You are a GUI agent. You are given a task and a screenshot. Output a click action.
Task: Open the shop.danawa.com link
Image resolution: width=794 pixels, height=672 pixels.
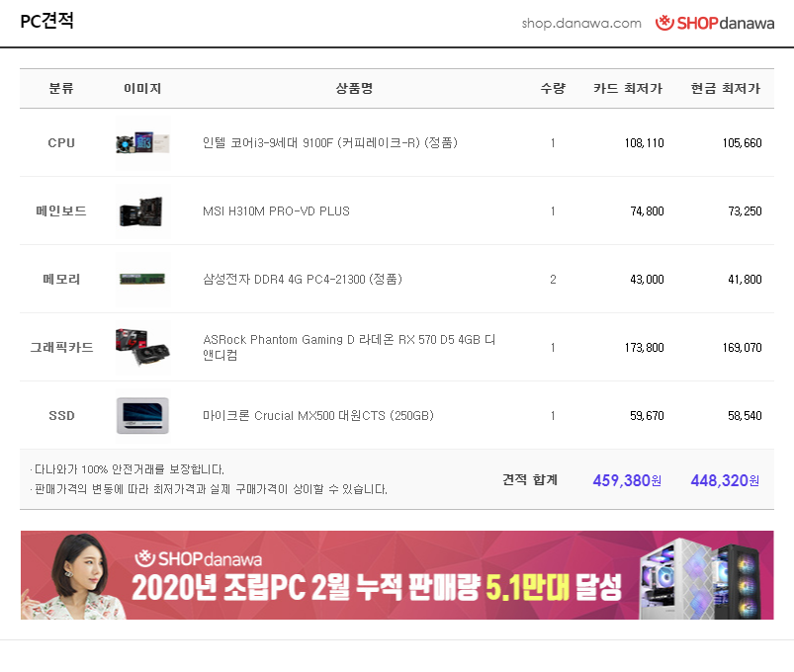coord(581,24)
